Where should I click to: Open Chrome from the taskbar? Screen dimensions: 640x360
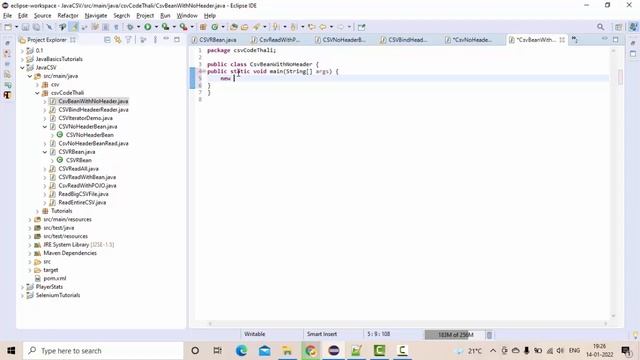click(311, 351)
